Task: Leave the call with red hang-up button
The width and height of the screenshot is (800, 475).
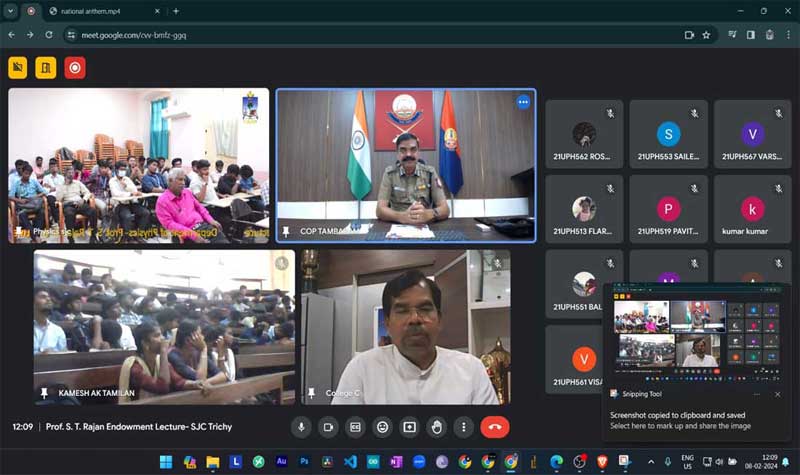Action: click(494, 427)
